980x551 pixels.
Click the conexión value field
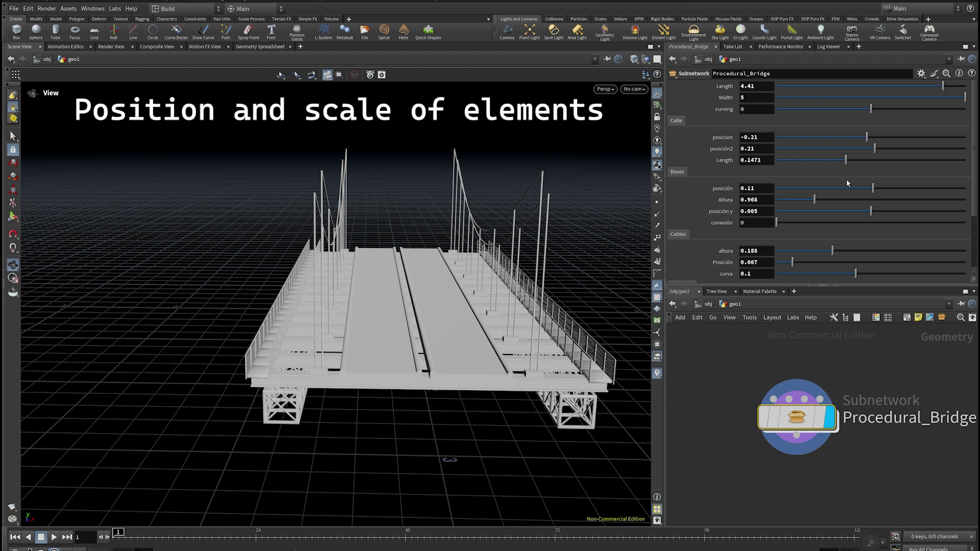pos(756,222)
